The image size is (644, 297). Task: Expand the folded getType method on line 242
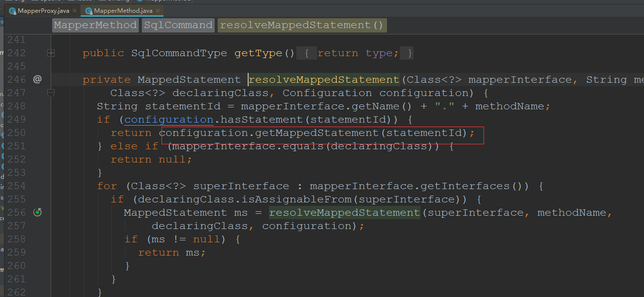click(x=51, y=53)
